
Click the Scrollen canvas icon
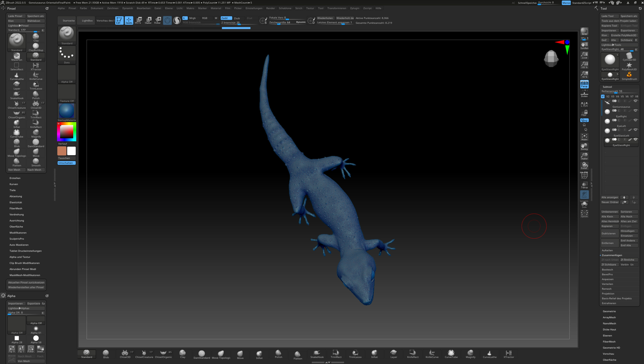[584, 45]
